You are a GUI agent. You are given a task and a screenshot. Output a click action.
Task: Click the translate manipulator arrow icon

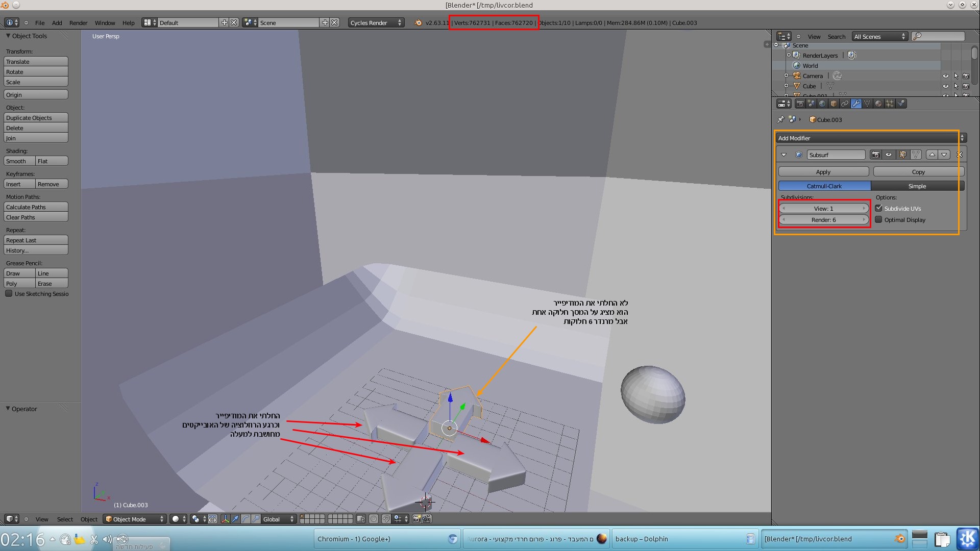[235, 519]
